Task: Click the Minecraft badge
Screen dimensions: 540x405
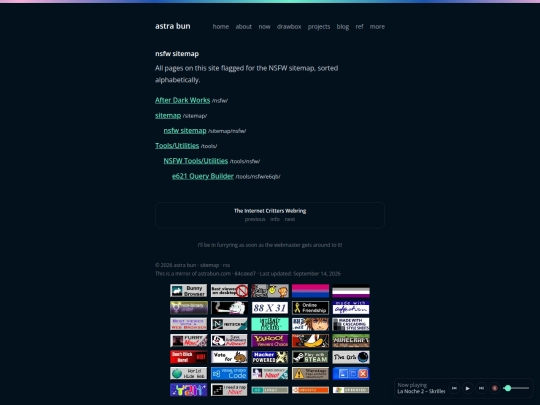Action: point(351,341)
